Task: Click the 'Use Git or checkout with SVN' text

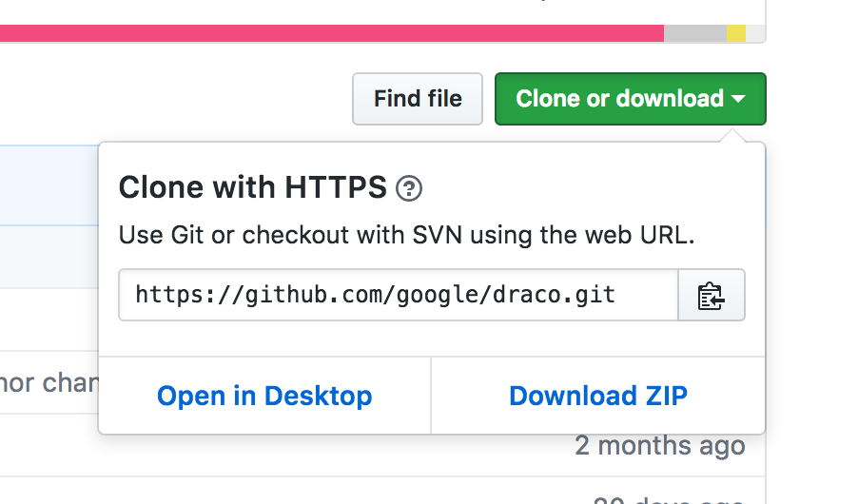Action: click(x=406, y=235)
